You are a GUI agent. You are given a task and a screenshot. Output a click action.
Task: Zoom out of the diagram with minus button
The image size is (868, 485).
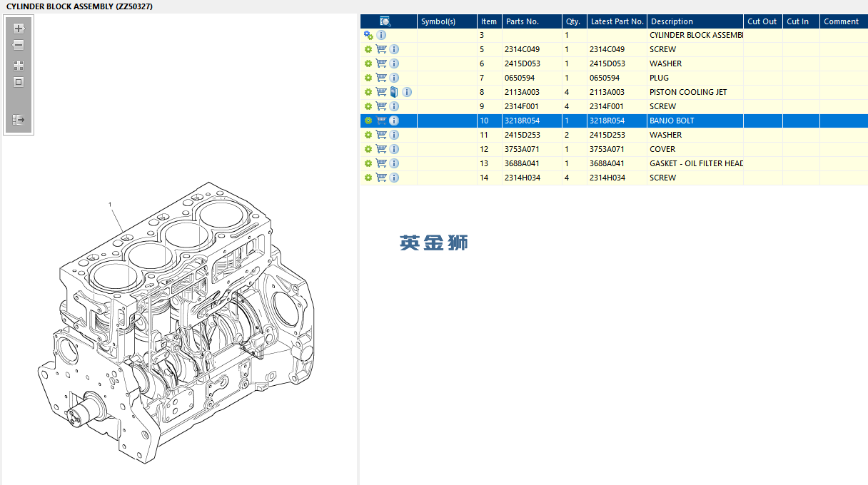pos(19,45)
